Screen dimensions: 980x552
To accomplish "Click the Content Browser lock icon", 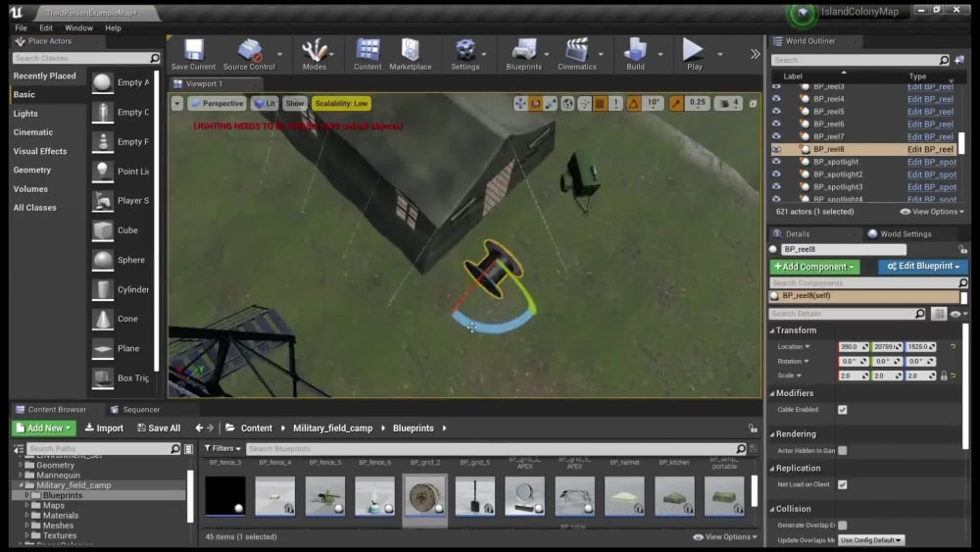I will click(x=753, y=428).
